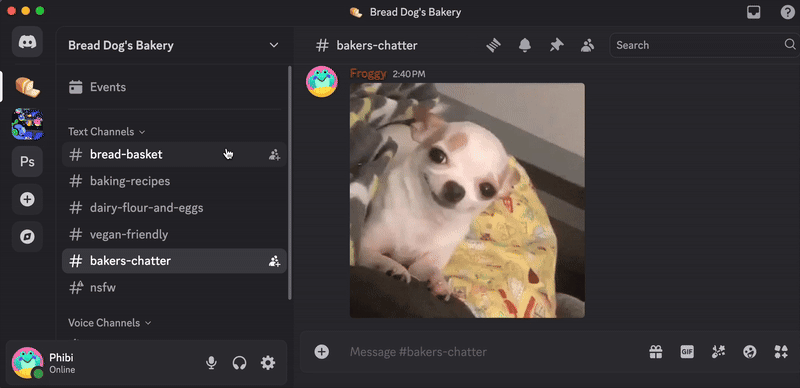The image size is (800, 388).
Task: Open the Threads icon in channel header
Action: click(x=493, y=45)
